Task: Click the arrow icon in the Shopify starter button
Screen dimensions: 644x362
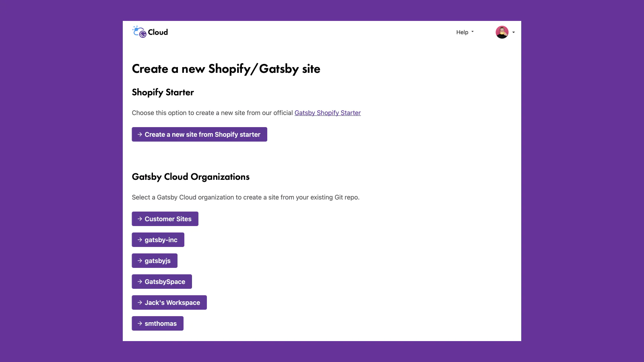Action: click(140, 134)
